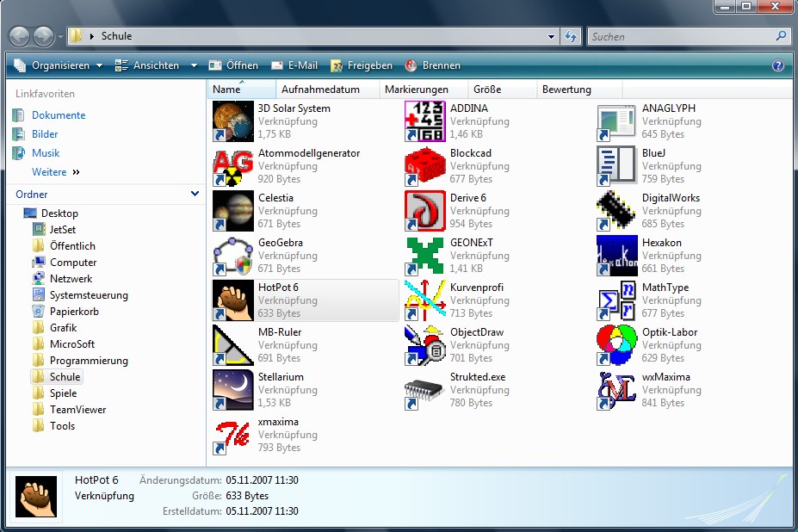Sort by Bewertung column header
This screenshot has height=532, width=798.
(579, 89)
